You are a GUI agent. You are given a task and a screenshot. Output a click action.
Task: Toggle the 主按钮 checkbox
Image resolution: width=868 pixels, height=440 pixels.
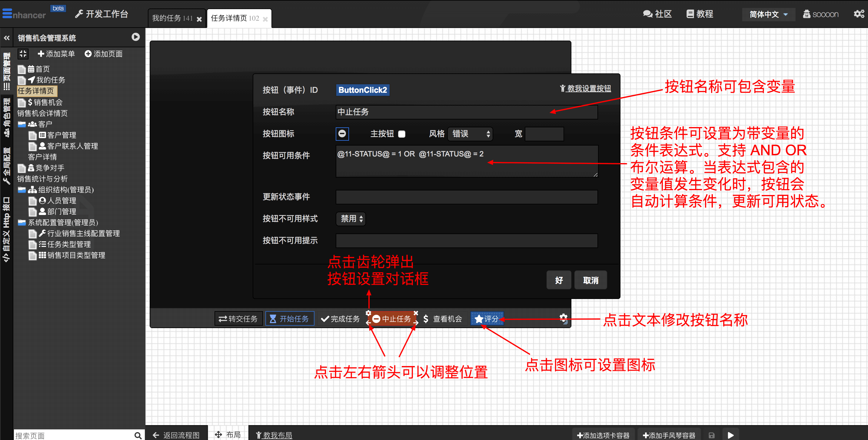pos(402,134)
